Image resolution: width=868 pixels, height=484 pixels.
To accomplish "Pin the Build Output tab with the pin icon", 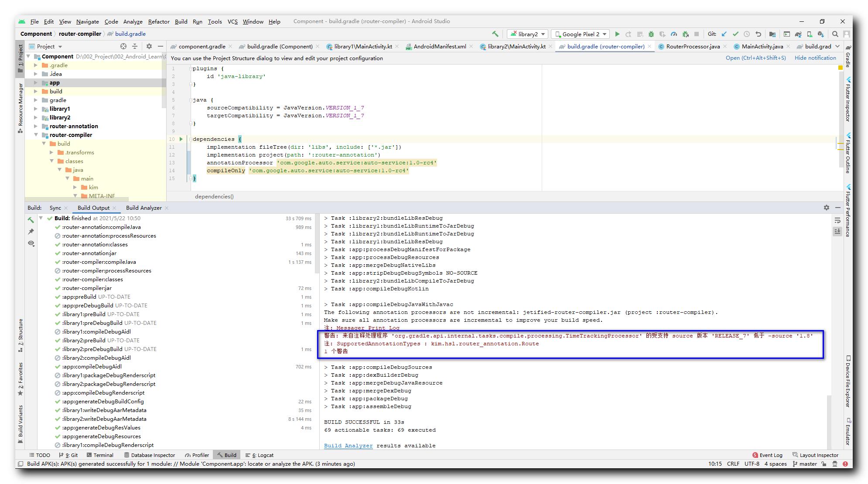I will 31,232.
